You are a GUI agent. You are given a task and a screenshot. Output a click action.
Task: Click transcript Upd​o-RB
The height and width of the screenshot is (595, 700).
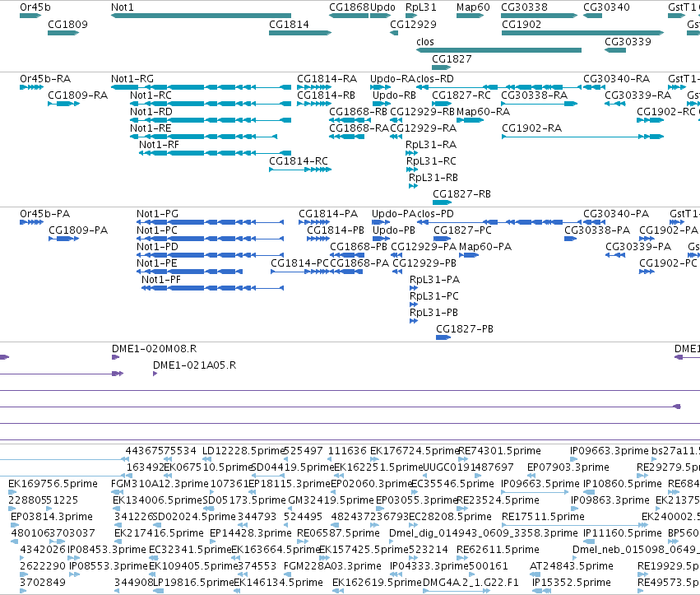(x=394, y=95)
